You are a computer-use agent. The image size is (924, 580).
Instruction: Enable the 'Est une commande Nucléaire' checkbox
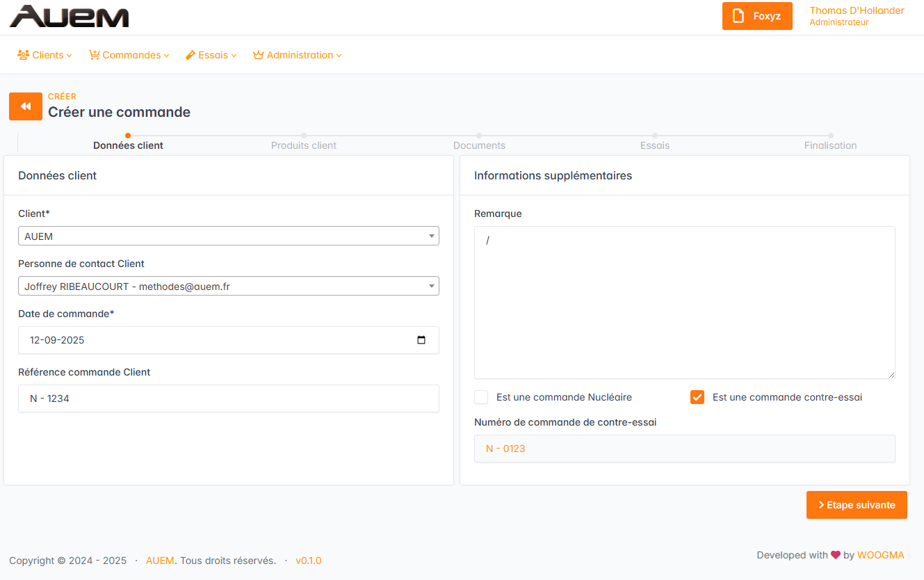481,397
